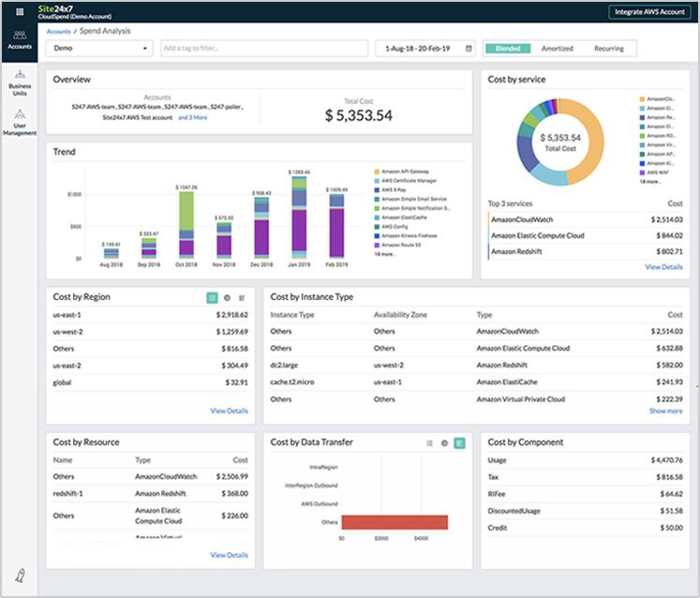Click the Feb 2019 trend bar

(x=336, y=226)
